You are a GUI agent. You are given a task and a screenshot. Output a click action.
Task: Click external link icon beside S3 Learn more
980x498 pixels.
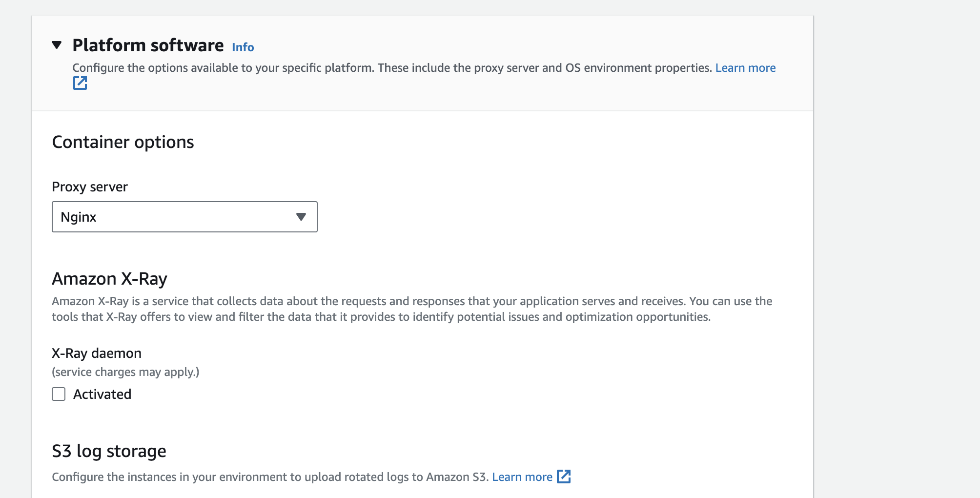click(564, 477)
